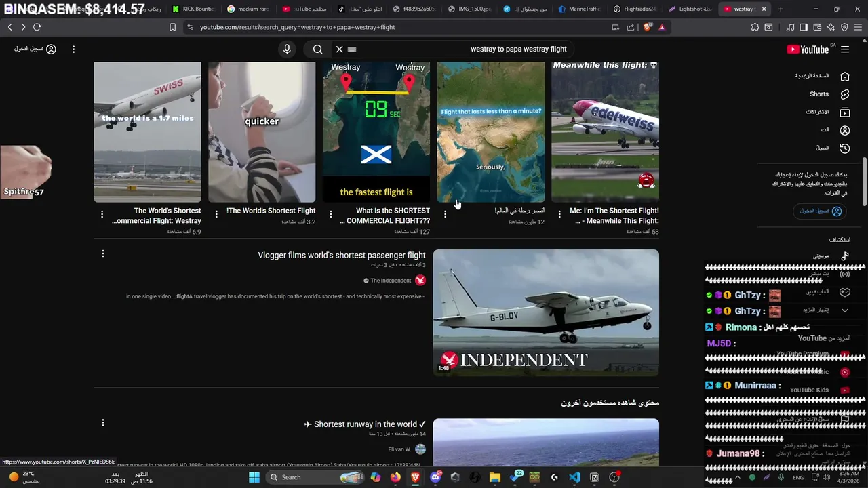Go forward in browser history
868x488 pixels.
coord(23,27)
